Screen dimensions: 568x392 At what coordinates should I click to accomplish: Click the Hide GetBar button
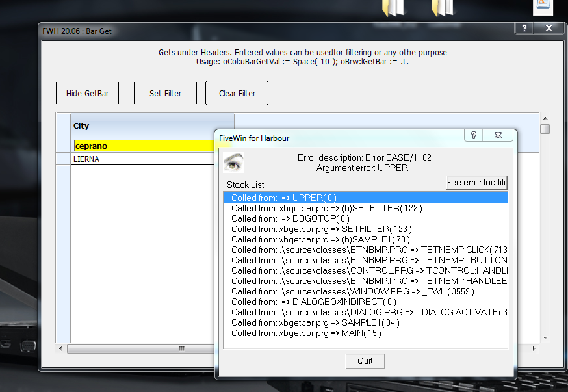click(x=87, y=93)
